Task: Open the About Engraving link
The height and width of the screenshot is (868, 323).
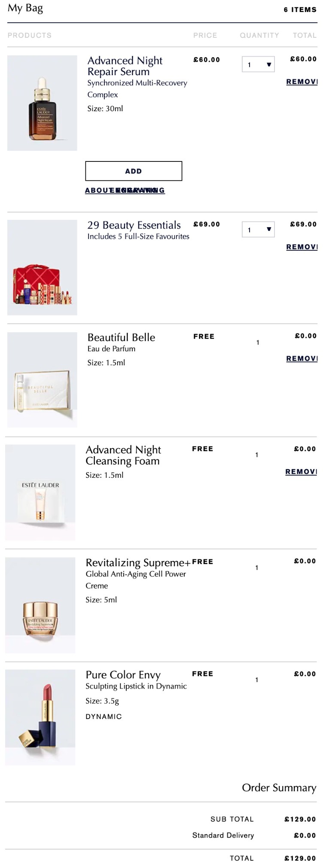Action: point(125,190)
